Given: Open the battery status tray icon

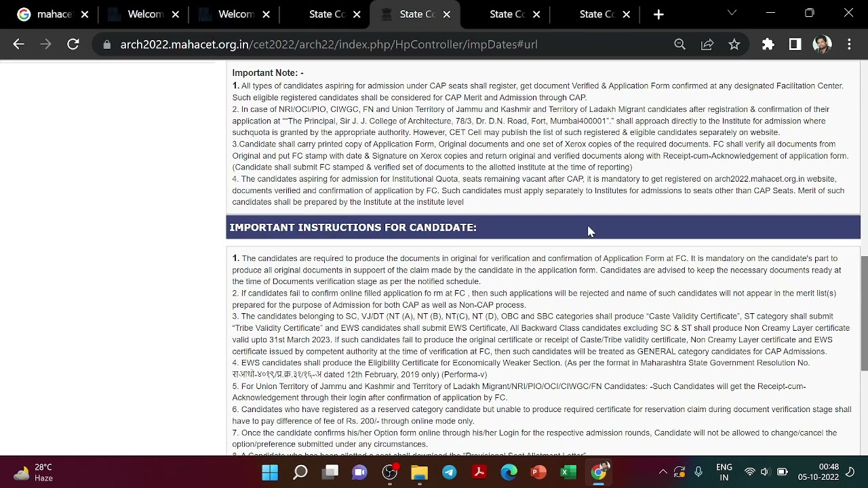Looking at the screenshot, I should click(782, 472).
